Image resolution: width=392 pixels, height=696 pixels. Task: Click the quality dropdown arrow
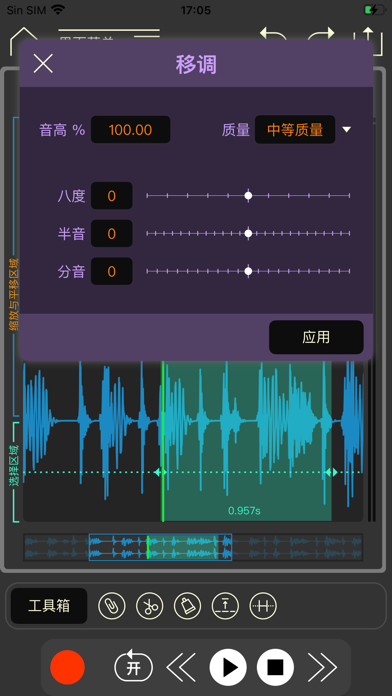click(347, 130)
